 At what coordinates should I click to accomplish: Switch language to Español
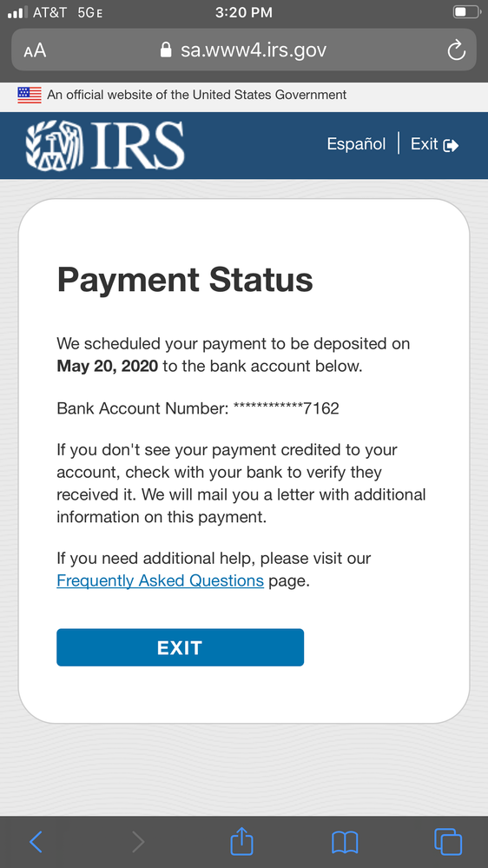tap(356, 144)
